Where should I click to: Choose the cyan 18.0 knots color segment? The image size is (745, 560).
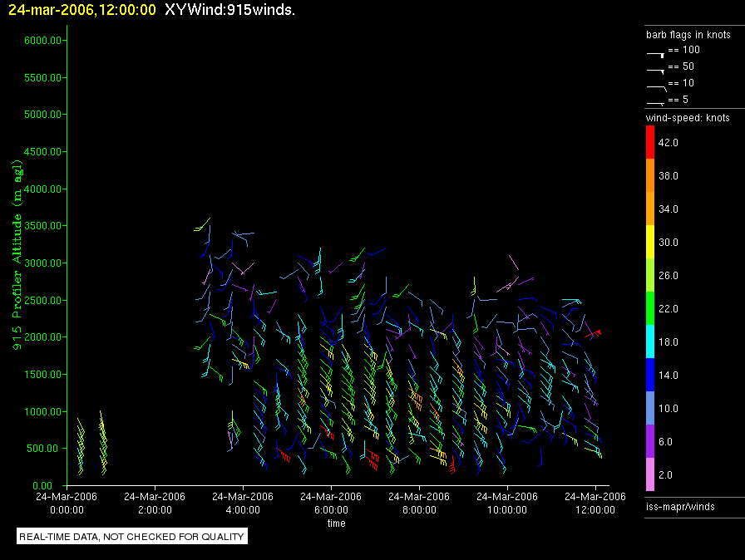point(650,342)
